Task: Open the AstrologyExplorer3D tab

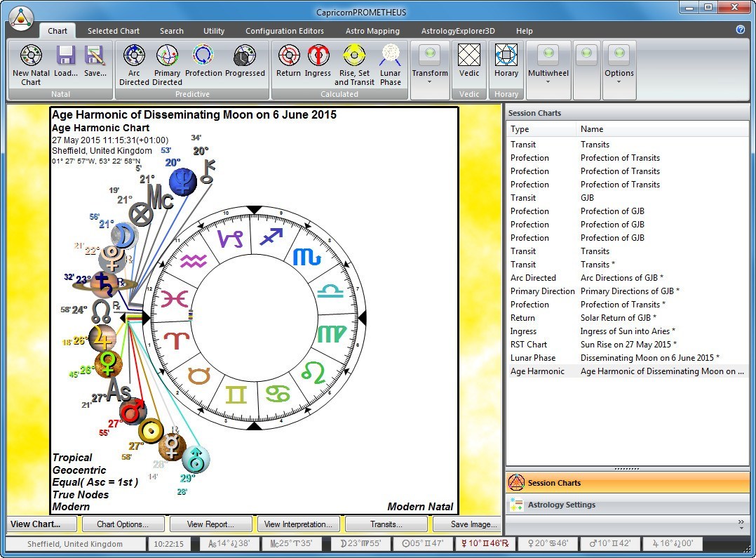Action: [x=458, y=31]
